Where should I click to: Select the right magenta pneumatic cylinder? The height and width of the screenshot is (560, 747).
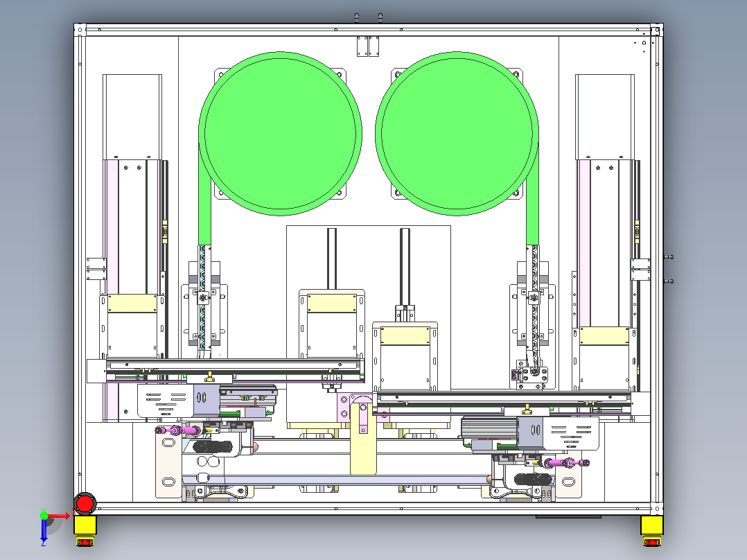(566, 462)
